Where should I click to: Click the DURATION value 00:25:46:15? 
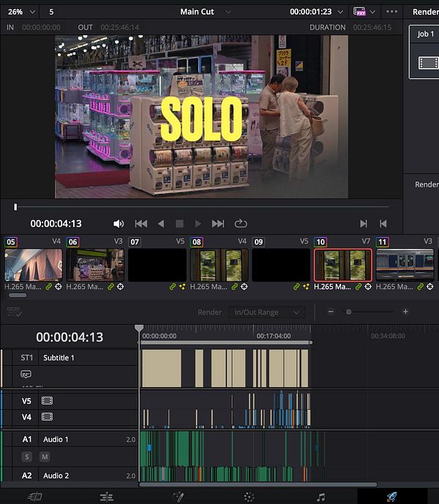click(x=372, y=27)
